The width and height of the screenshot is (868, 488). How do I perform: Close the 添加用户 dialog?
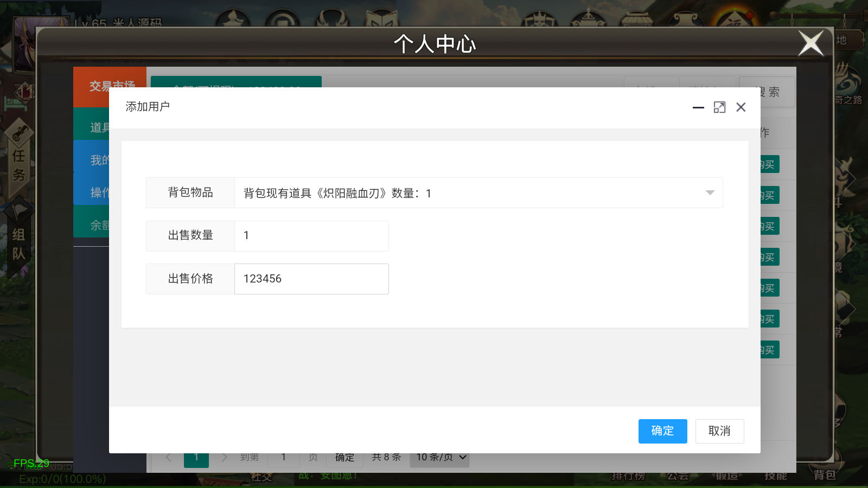741,107
